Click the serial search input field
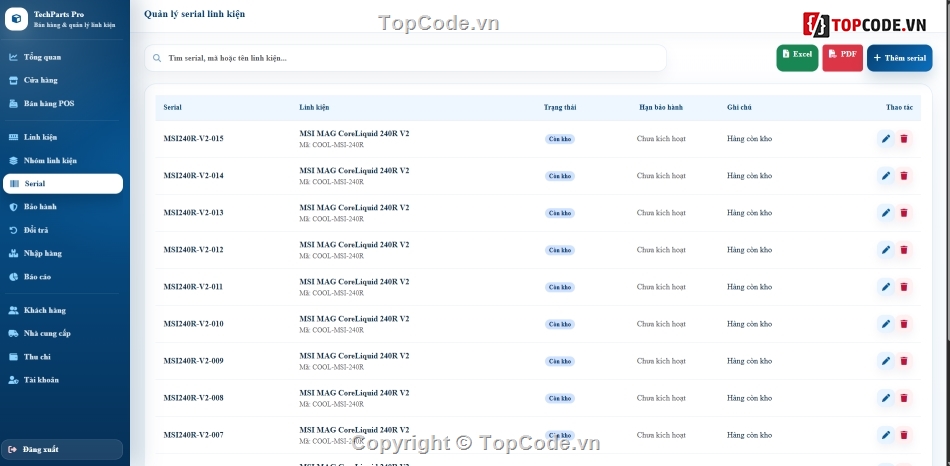Image resolution: width=950 pixels, height=466 pixels. 405,58
